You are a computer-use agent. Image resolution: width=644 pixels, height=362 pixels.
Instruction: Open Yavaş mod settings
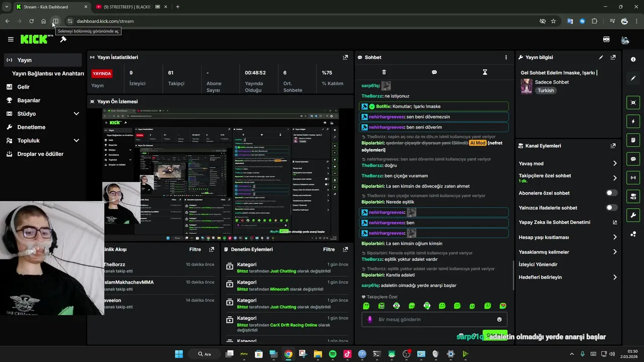(568, 163)
